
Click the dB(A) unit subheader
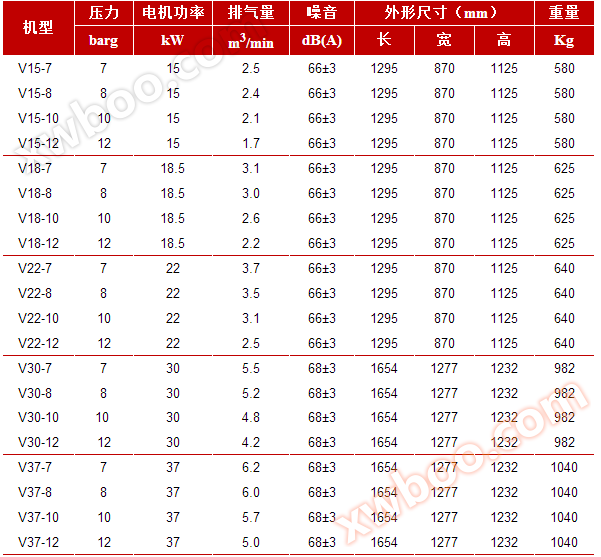click(322, 41)
